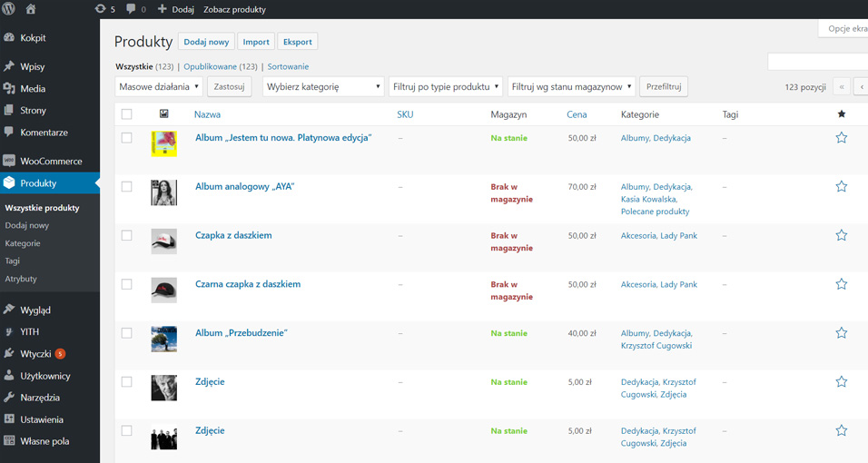Screen dimensions: 868x463
Task: Click the Strony pages icon
Action: [x=9, y=110]
